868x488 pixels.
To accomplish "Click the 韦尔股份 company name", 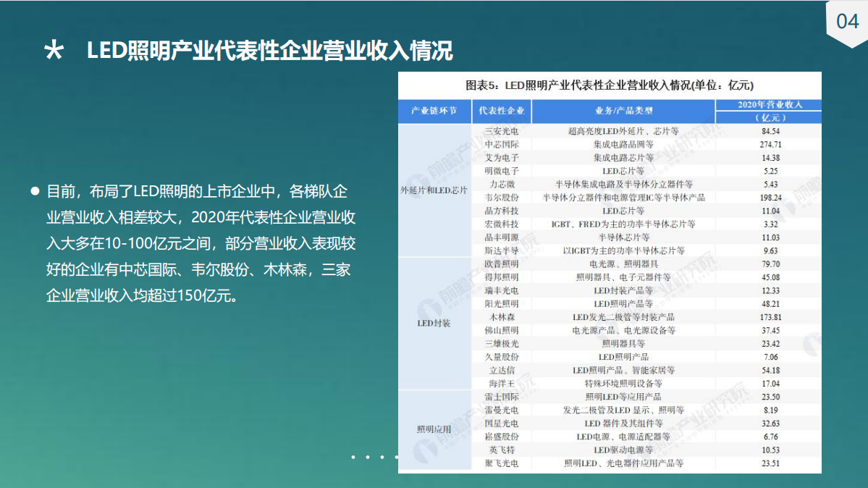I will pyautogui.click(x=502, y=197).
